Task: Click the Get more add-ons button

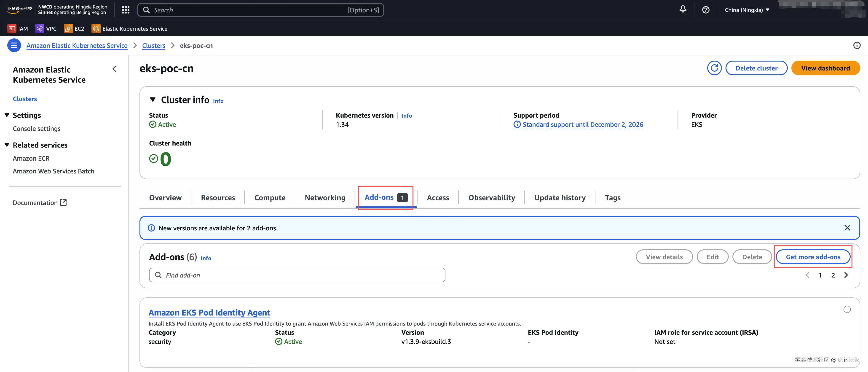Action: click(813, 257)
